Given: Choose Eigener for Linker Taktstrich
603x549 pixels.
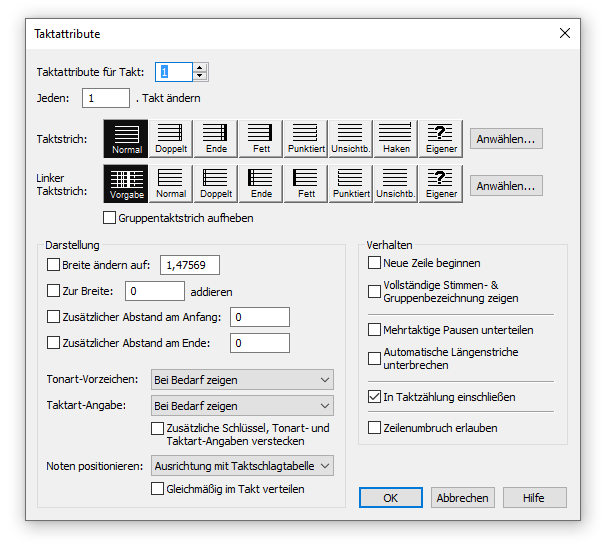Looking at the screenshot, I should (x=441, y=184).
